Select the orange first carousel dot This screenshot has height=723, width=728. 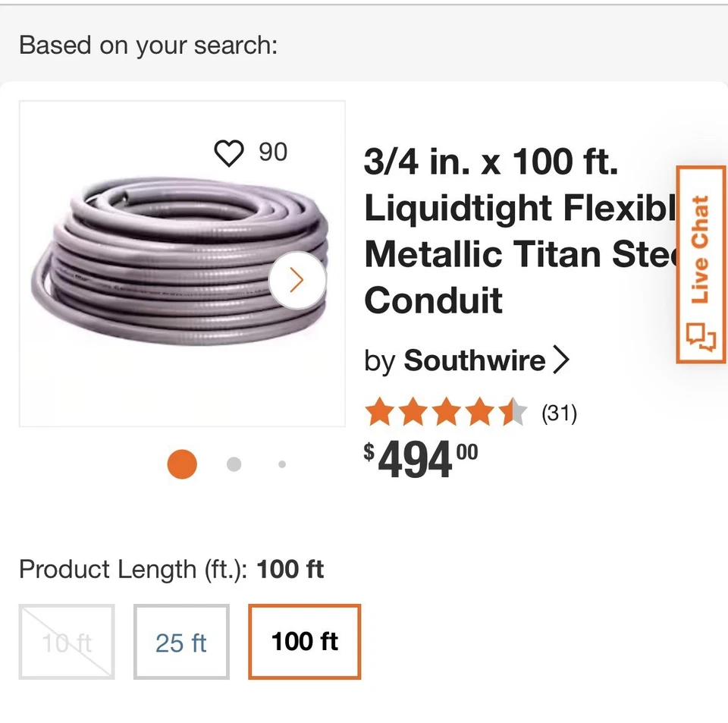point(182,464)
